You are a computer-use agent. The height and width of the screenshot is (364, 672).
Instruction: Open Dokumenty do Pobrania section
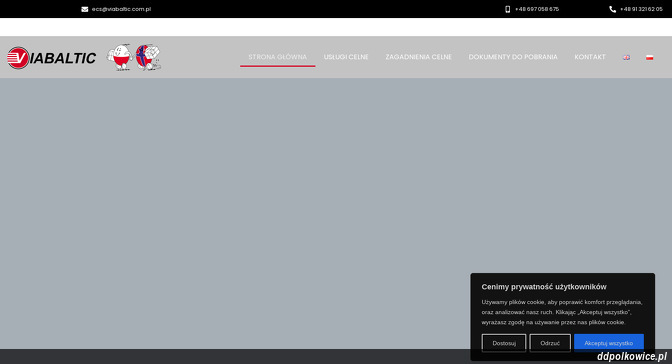click(513, 57)
